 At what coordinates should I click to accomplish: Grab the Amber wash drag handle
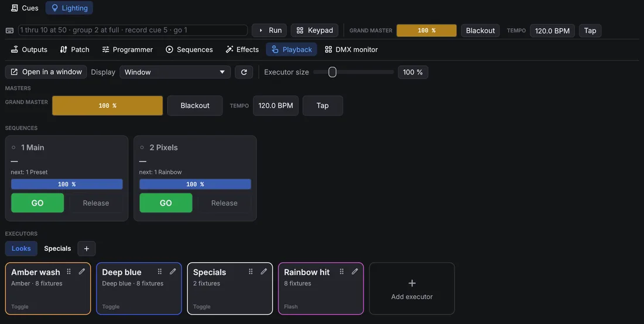coord(69,271)
